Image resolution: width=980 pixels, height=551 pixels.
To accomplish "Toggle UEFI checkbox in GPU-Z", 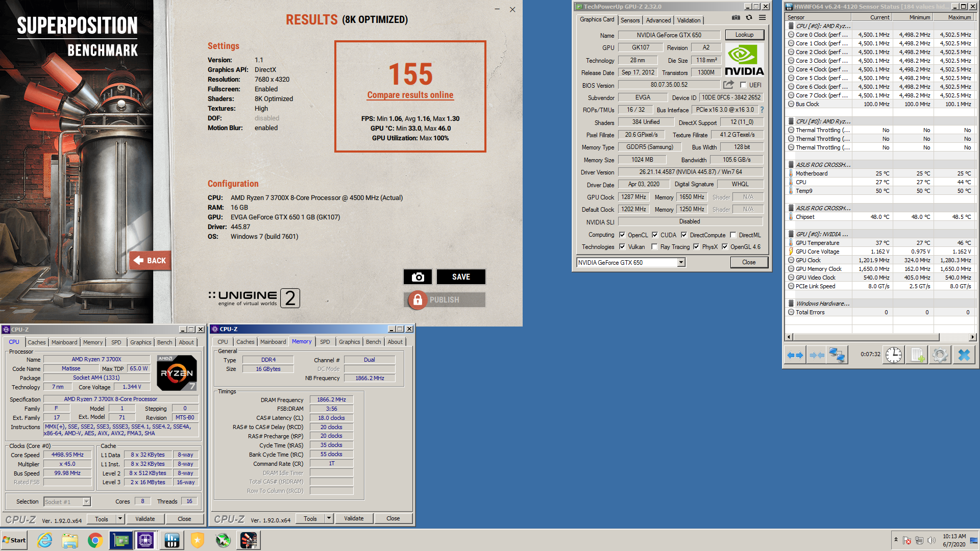I will [x=743, y=85].
